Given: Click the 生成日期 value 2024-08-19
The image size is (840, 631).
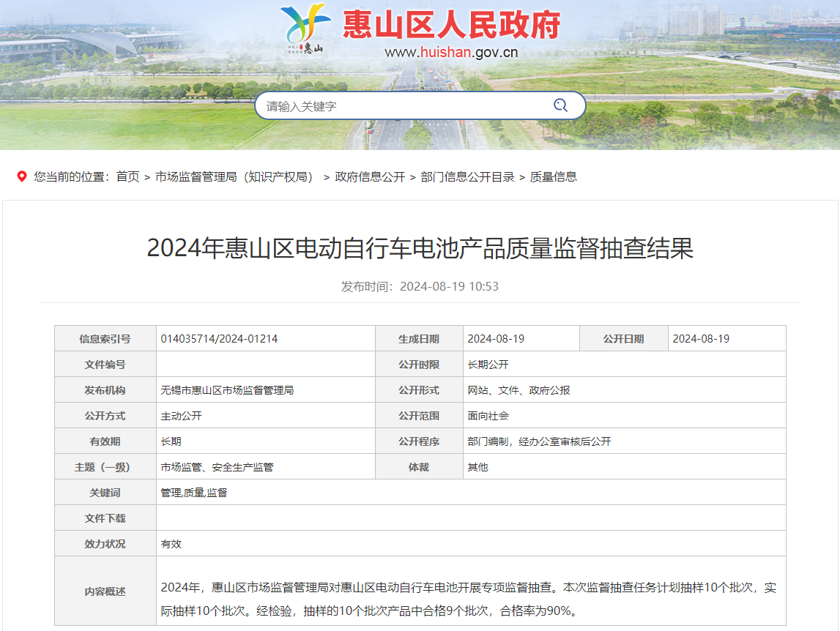Looking at the screenshot, I should pos(496,338).
